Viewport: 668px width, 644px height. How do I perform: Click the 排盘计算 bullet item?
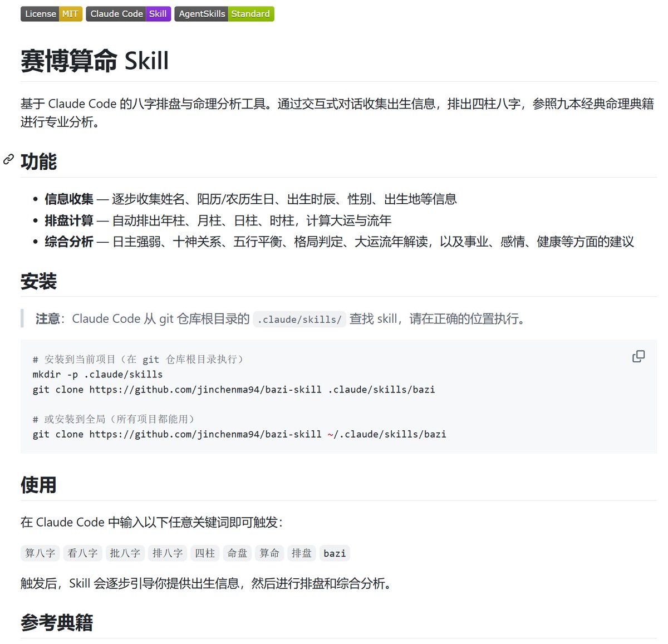pos(218,220)
